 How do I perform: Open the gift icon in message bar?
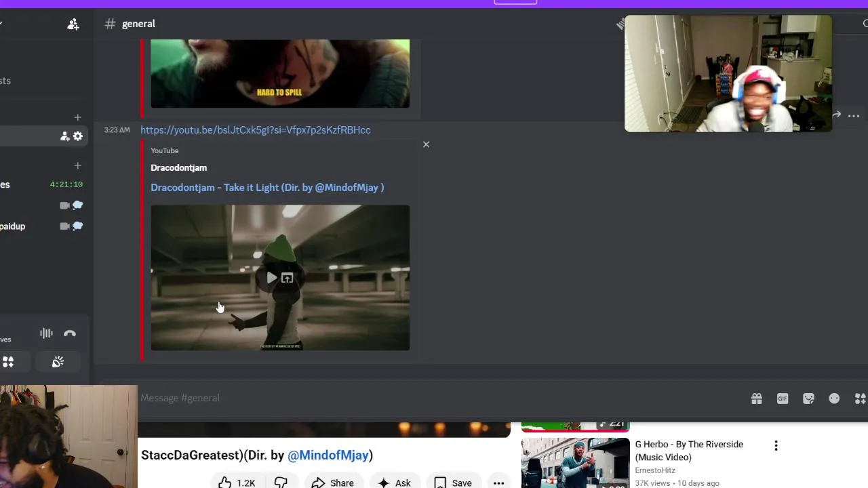pyautogui.click(x=757, y=399)
